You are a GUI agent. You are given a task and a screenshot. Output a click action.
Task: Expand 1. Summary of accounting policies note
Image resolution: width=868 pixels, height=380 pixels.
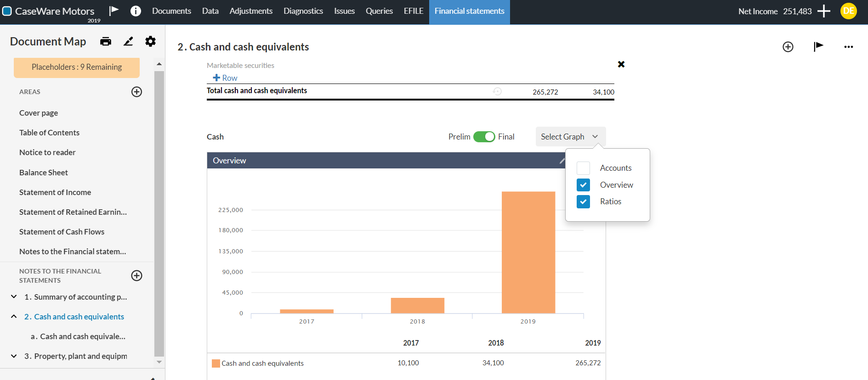[x=14, y=297]
